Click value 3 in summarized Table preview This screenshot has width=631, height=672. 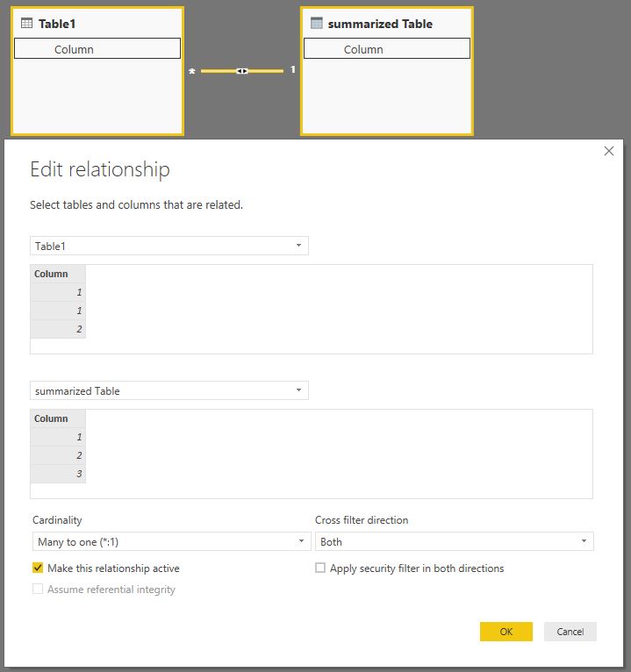point(58,474)
